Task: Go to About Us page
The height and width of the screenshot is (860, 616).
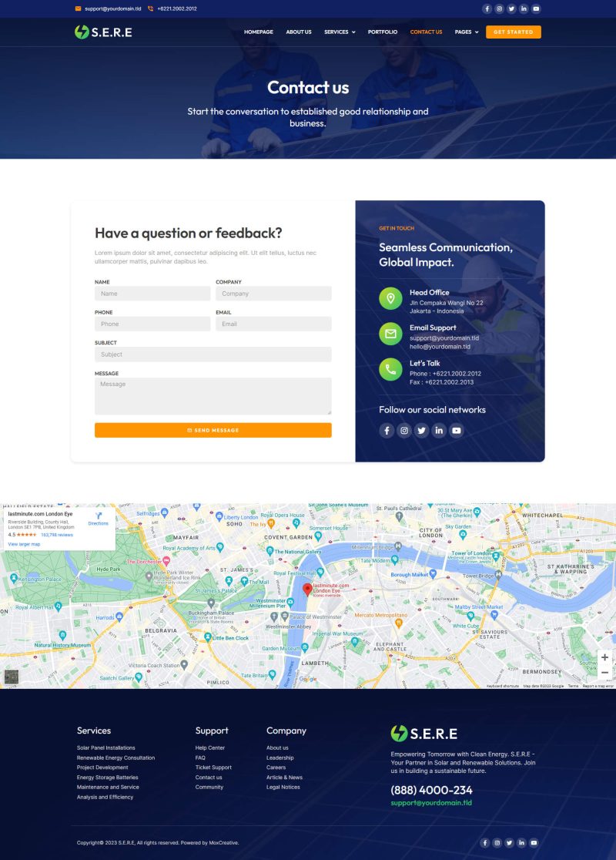Action: point(299,32)
